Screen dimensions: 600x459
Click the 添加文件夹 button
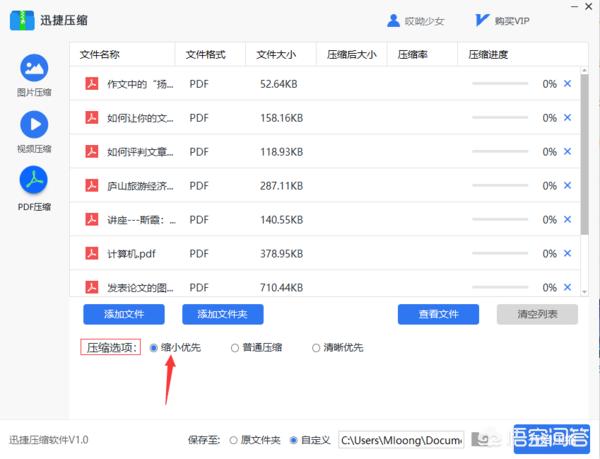[x=223, y=314]
